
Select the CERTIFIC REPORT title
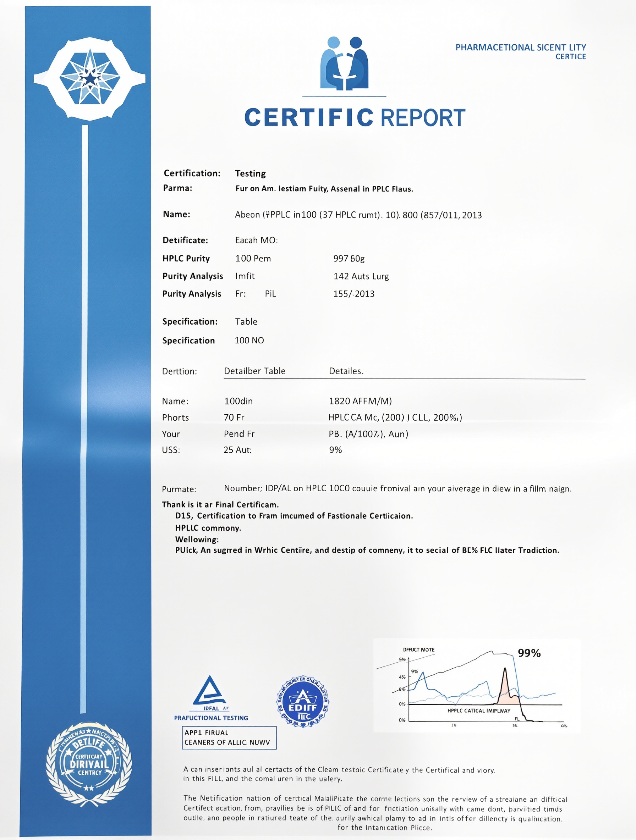(x=355, y=117)
